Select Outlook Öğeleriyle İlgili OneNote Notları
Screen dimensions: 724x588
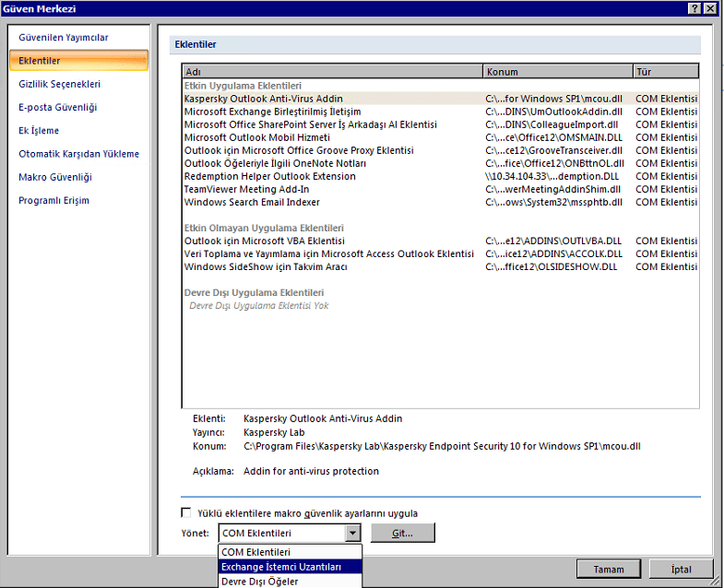coord(441,163)
